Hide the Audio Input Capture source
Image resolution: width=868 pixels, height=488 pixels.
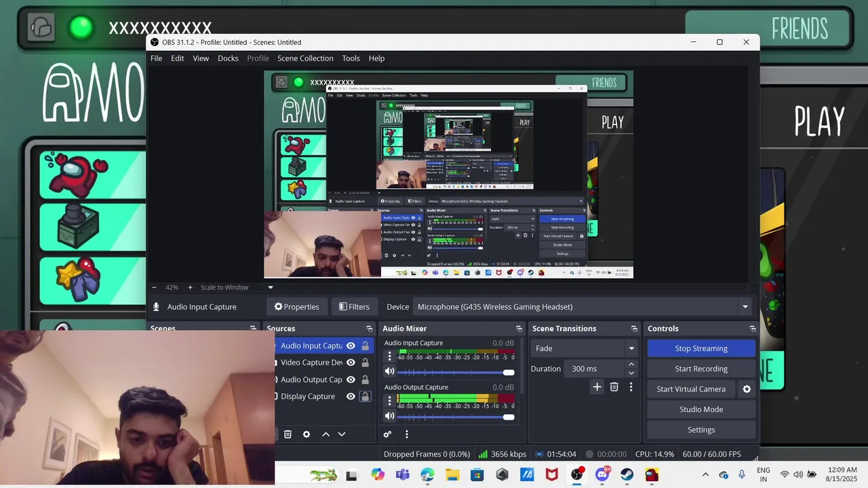pyautogui.click(x=351, y=346)
